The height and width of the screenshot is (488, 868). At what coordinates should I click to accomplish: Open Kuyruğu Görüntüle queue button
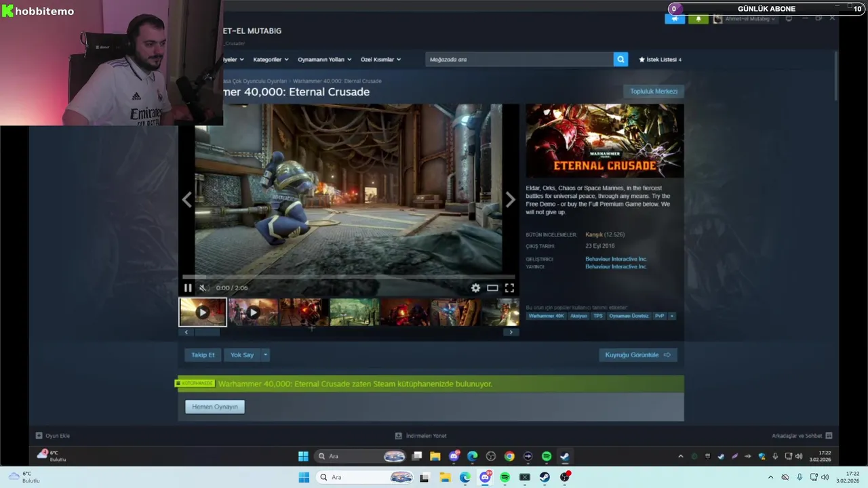tap(638, 355)
